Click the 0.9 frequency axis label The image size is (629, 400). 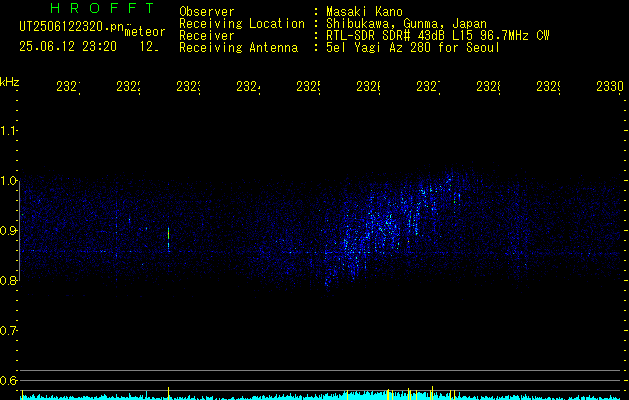coord(8,231)
